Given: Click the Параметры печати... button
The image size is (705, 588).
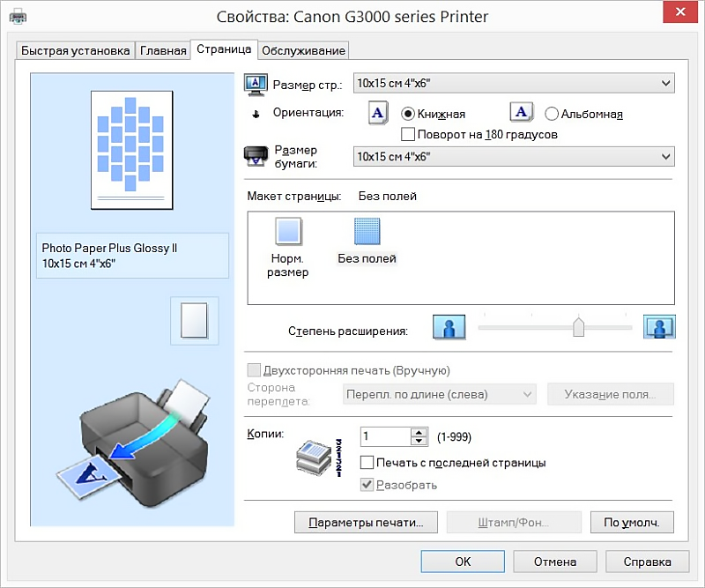Looking at the screenshot, I should click(366, 522).
